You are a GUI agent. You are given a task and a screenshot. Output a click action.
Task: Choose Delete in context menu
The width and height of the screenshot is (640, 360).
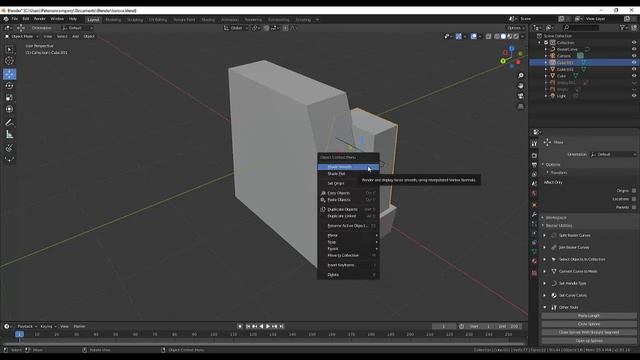coord(348,275)
